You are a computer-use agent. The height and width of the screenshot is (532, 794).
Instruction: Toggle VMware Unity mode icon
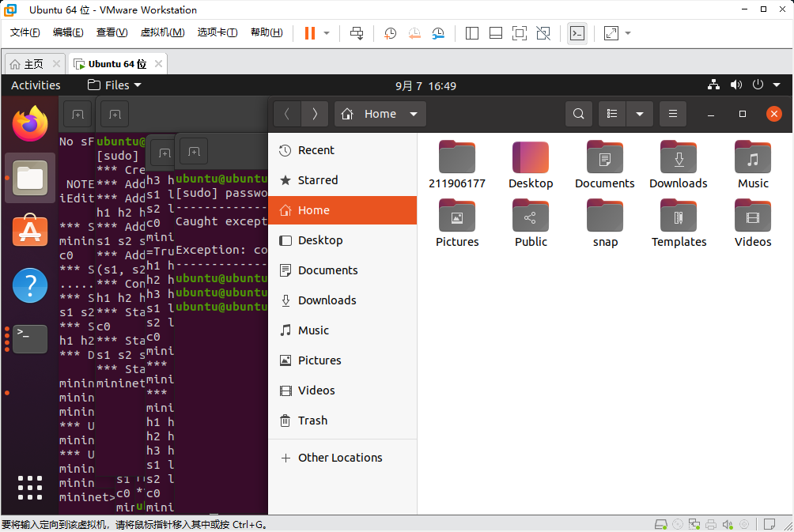point(543,33)
